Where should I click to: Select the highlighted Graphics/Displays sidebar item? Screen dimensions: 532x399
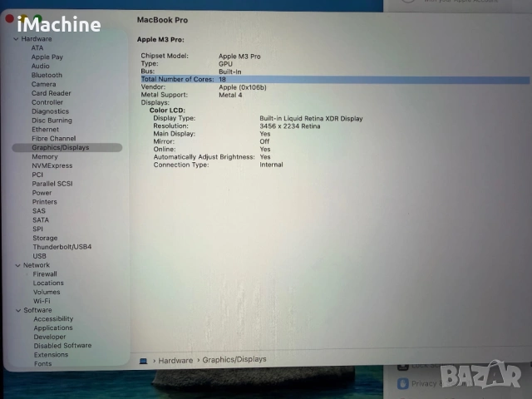tap(67, 148)
